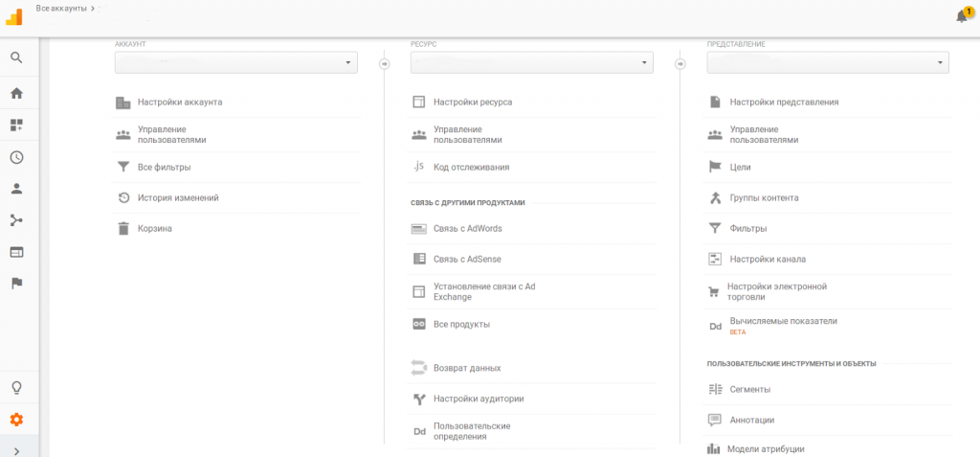Click the orange Admin gear icon
The height and width of the screenshot is (457, 980).
(x=17, y=420)
